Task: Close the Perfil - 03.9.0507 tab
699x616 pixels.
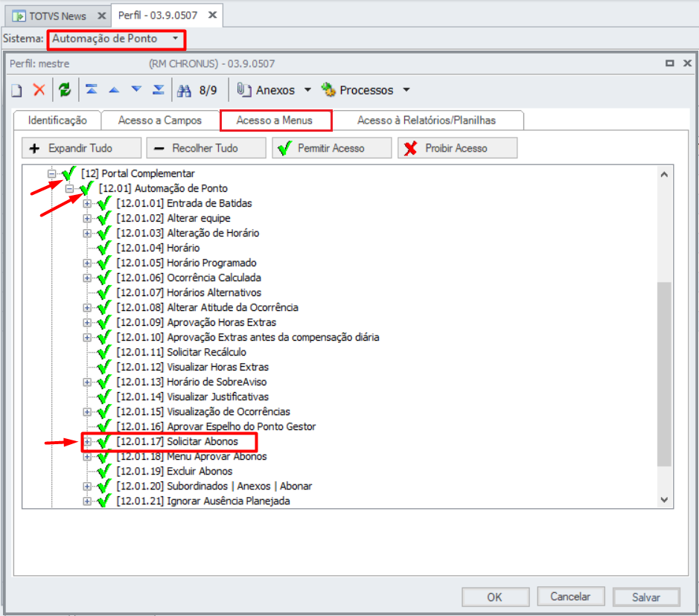Action: (x=213, y=15)
